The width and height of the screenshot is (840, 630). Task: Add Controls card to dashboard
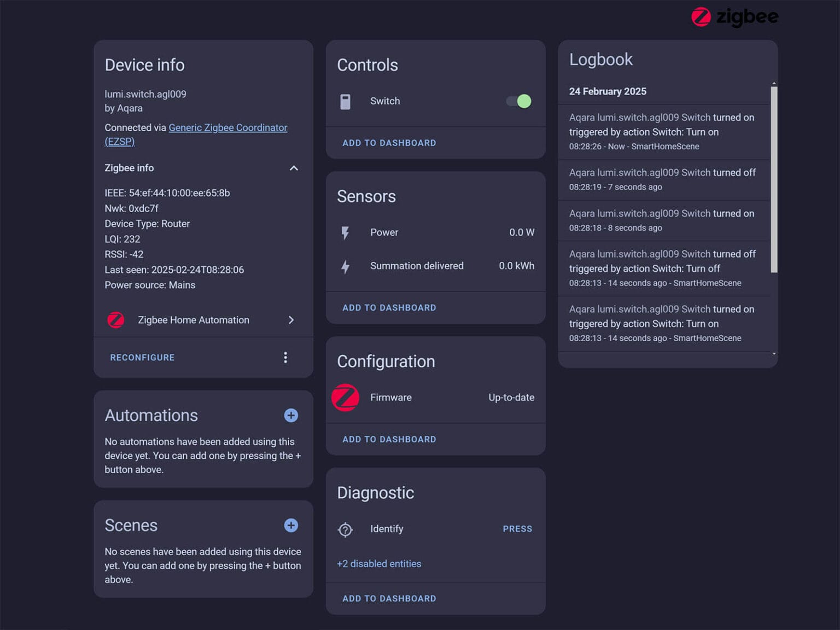pyautogui.click(x=389, y=143)
